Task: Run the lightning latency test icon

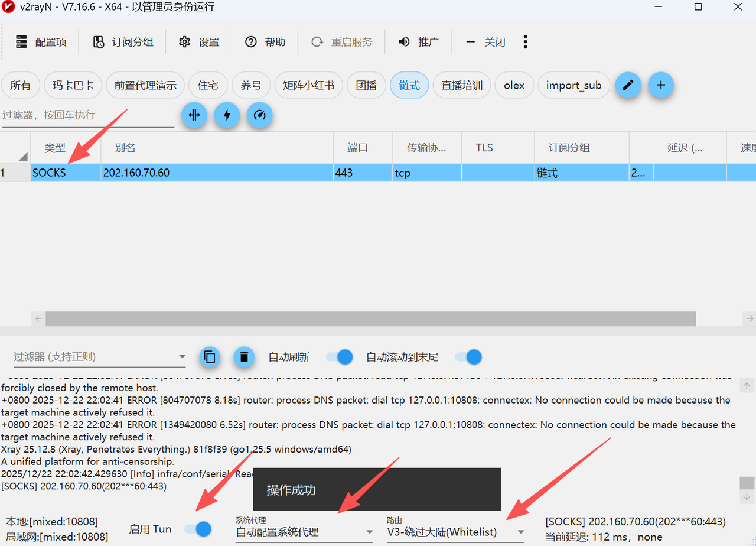Action: (x=227, y=115)
